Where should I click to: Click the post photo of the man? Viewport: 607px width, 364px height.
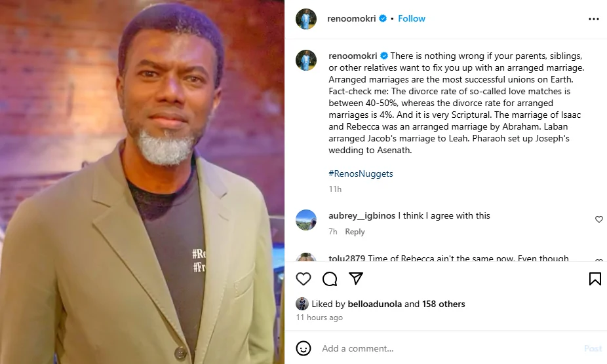click(x=142, y=182)
